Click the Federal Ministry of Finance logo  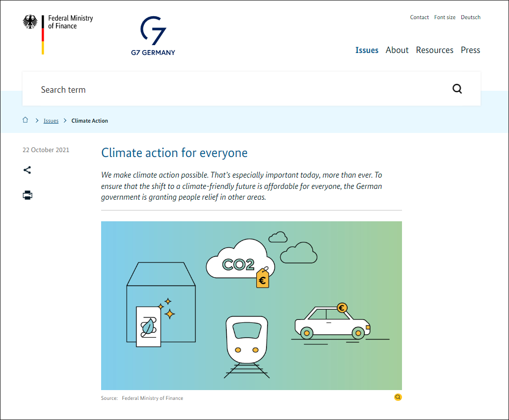[58, 34]
